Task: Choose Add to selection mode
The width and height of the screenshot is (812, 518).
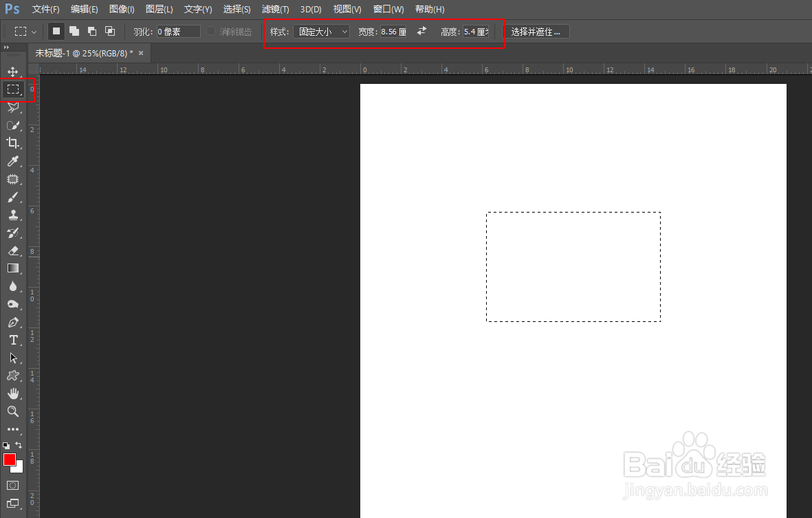Action: tap(74, 31)
